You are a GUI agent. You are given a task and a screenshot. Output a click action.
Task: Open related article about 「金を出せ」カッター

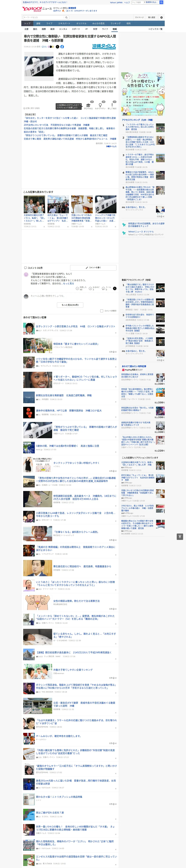70,120
